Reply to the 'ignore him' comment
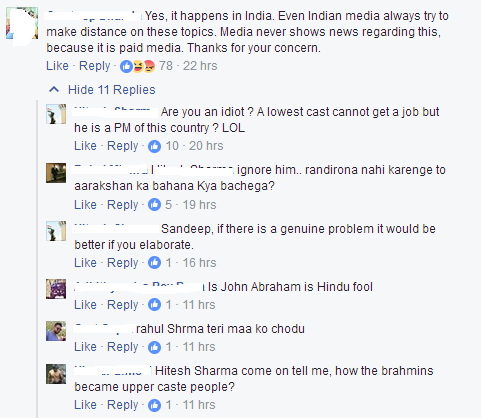 [x=122, y=205]
